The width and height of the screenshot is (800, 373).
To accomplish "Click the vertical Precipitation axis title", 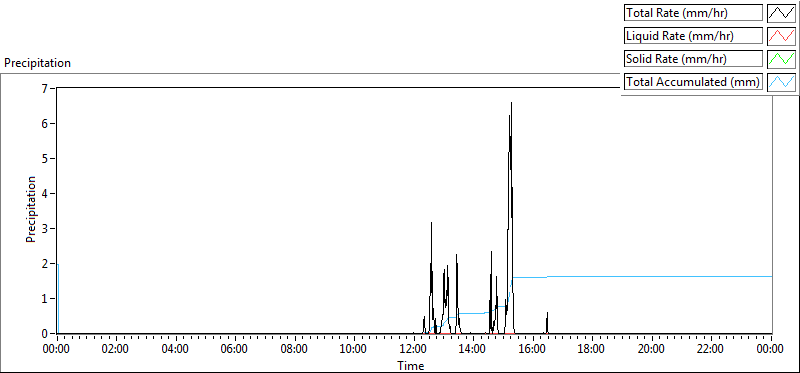I will (31, 209).
